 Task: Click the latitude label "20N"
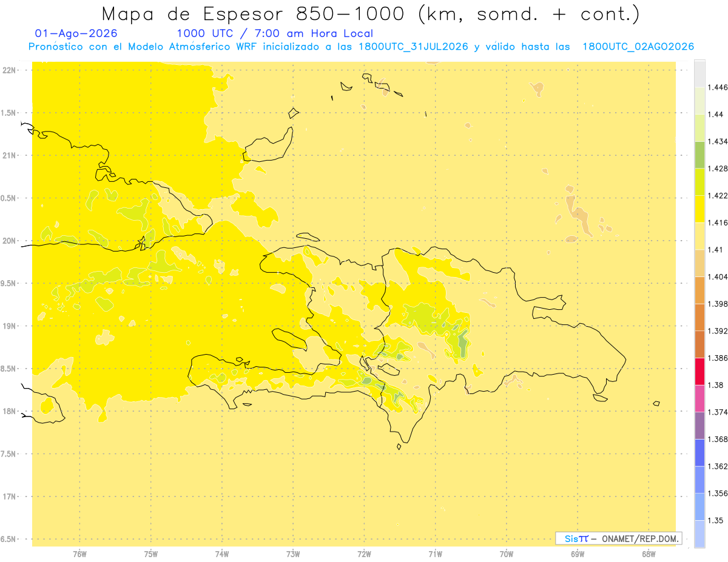(x=8, y=241)
